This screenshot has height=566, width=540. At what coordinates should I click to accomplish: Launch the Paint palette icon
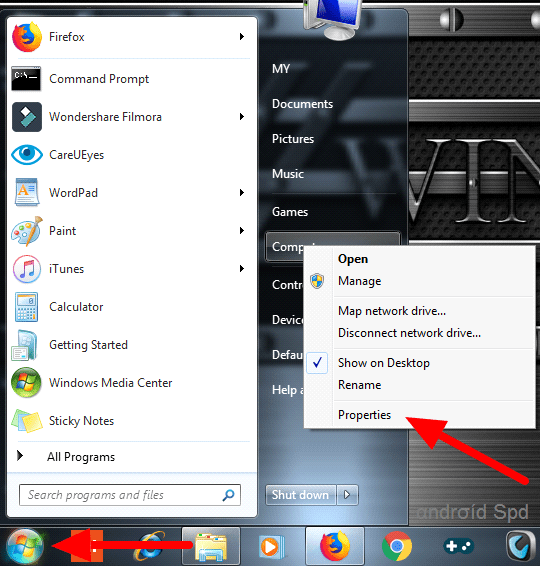point(27,231)
